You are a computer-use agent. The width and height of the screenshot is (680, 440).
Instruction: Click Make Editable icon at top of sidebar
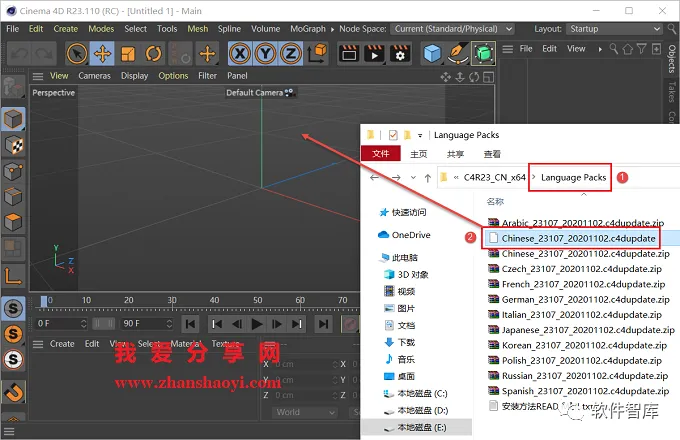click(13, 87)
